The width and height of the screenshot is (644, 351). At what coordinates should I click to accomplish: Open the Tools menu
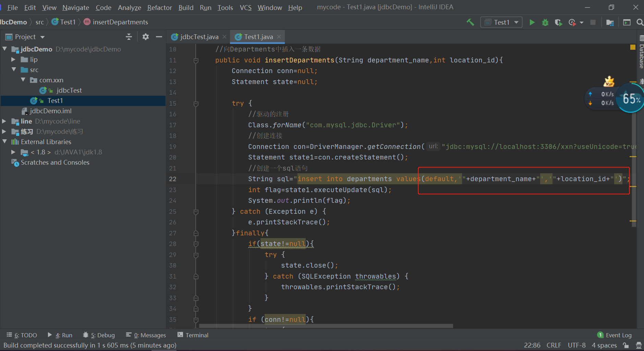click(225, 8)
